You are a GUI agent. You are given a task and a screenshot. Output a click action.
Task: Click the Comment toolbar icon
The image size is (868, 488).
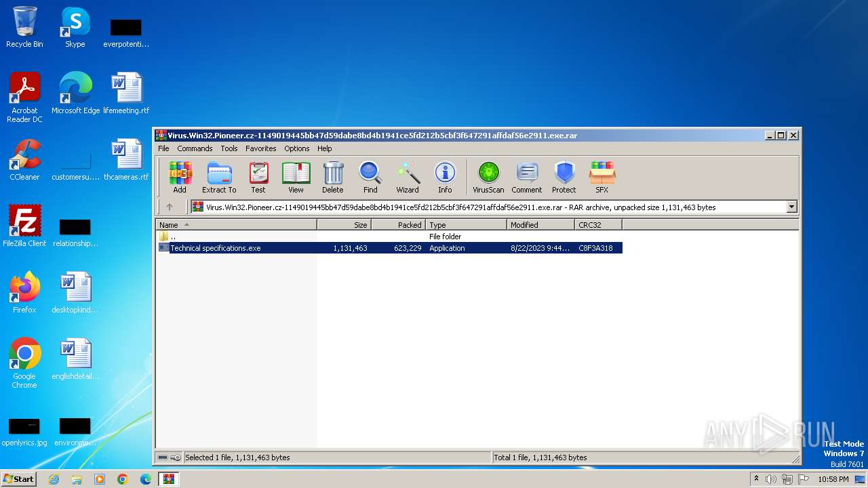[527, 178]
